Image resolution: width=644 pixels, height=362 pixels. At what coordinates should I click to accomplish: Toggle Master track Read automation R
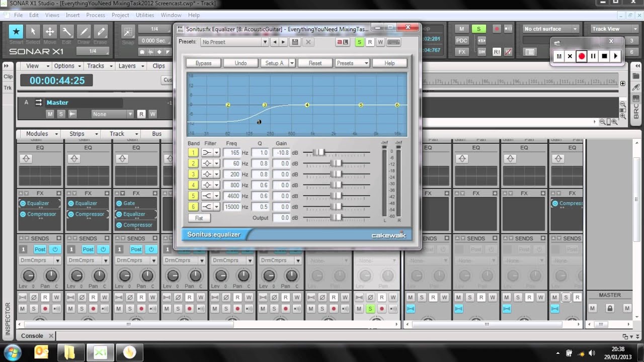coord(141,114)
